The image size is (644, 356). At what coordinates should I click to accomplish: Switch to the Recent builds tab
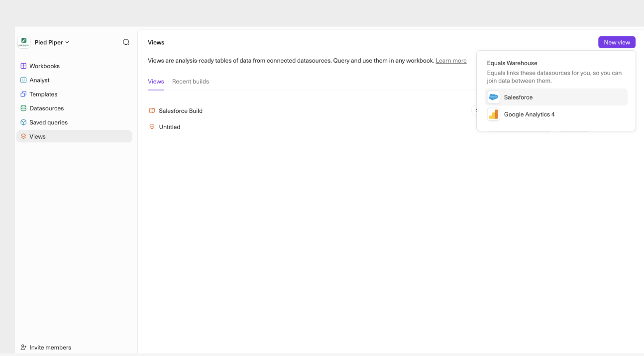(x=191, y=82)
